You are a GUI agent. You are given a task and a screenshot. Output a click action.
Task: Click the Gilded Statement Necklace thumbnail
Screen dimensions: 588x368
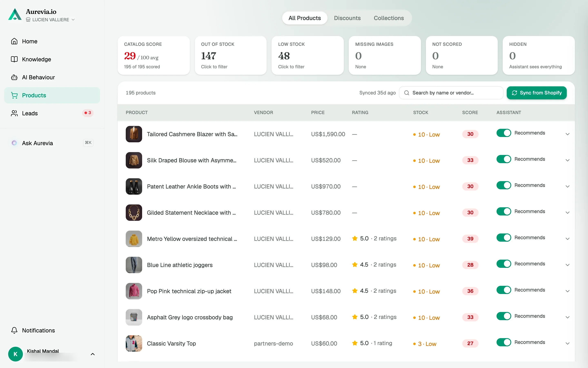(x=134, y=212)
